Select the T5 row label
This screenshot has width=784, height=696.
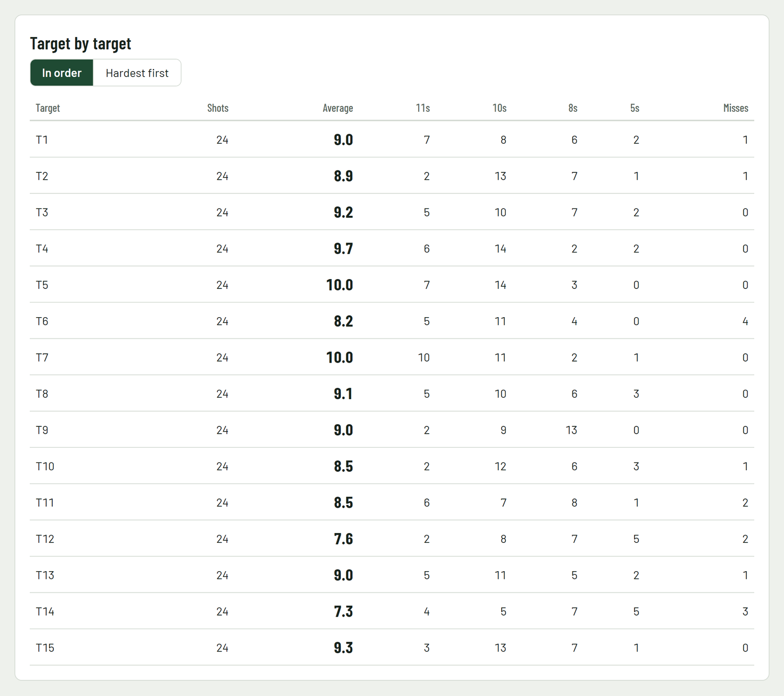coord(42,285)
